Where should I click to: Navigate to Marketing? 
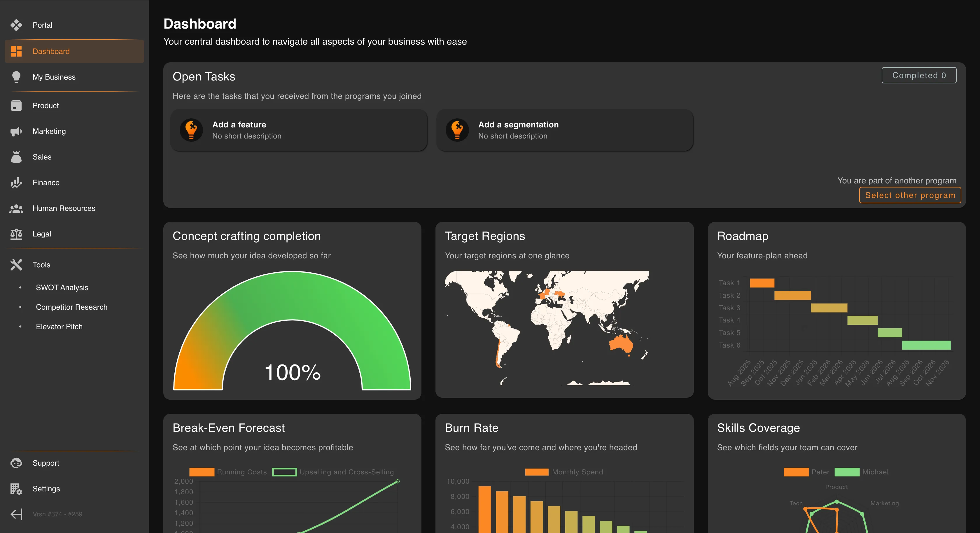[74, 131]
